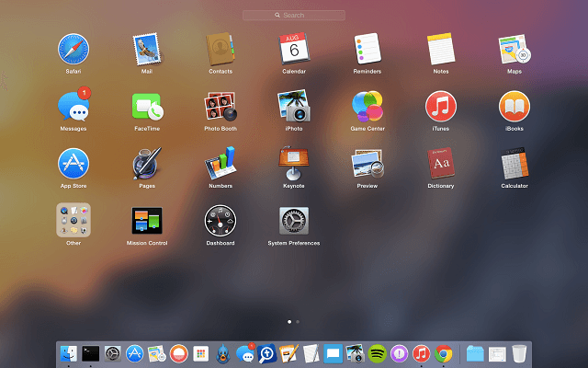Open the blue folder stack in the Dock
Screen dimensions: 588x368
point(475,353)
